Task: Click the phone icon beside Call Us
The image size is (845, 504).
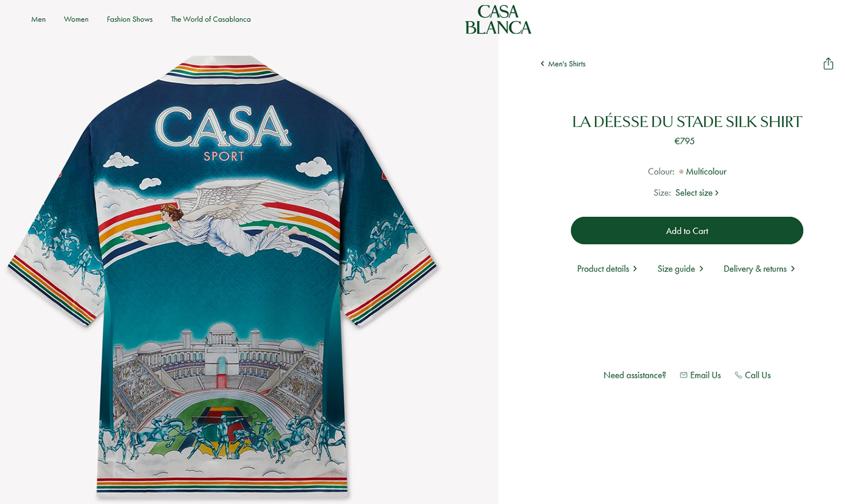Action: pos(738,375)
